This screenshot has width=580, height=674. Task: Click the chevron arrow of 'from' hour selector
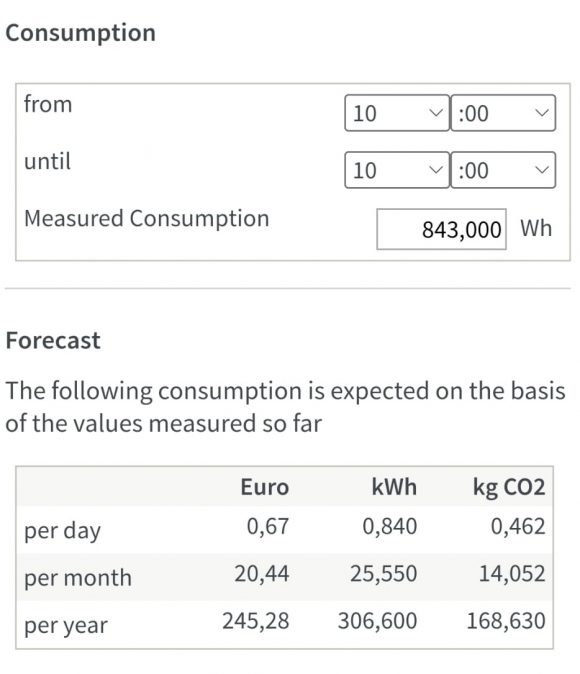(436, 113)
